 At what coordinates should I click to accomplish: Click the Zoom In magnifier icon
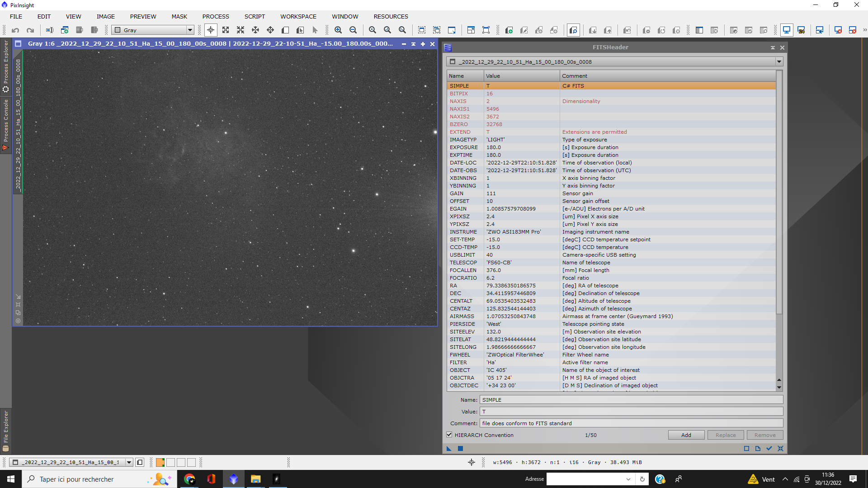coord(338,30)
